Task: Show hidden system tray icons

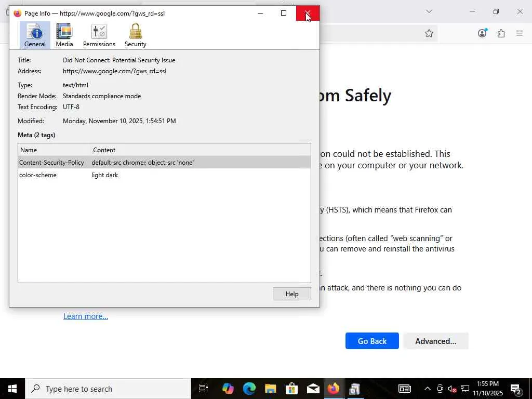Action: pyautogui.click(x=428, y=389)
